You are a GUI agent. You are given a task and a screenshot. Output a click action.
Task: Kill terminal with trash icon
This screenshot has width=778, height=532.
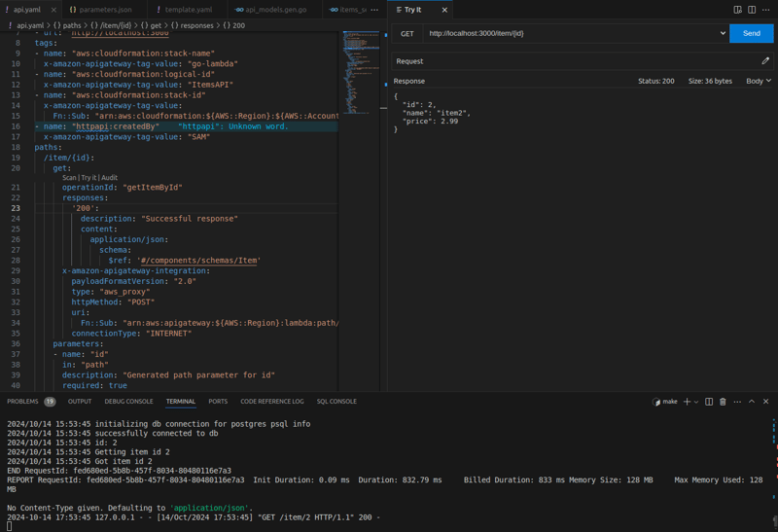[723, 402]
